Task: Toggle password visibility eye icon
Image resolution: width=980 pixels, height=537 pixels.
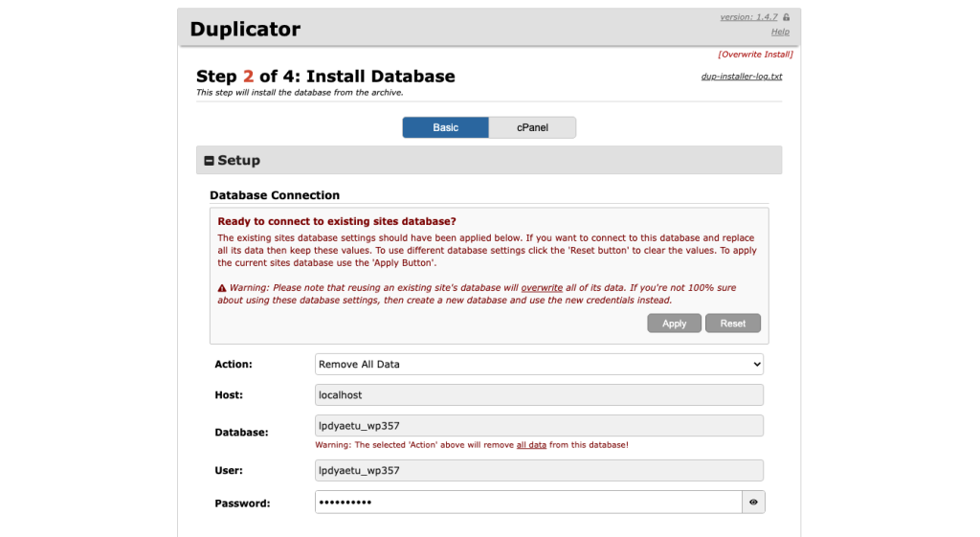Action: coord(753,502)
